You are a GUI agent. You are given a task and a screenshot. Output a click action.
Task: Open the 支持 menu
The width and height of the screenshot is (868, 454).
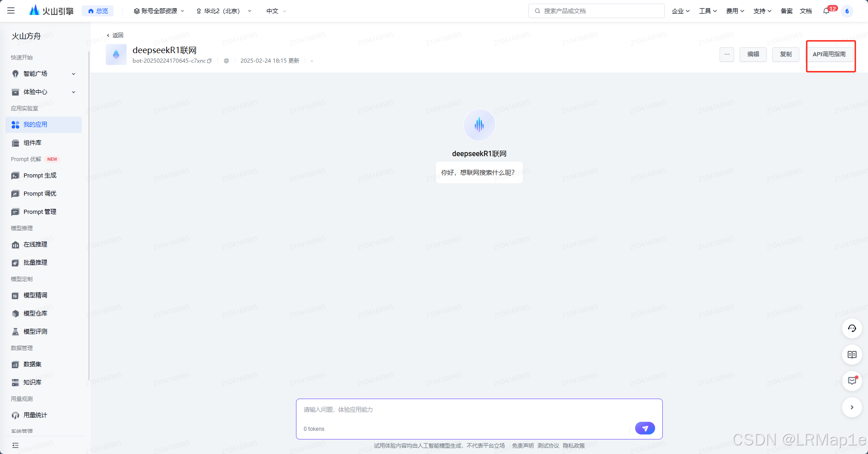(x=762, y=11)
